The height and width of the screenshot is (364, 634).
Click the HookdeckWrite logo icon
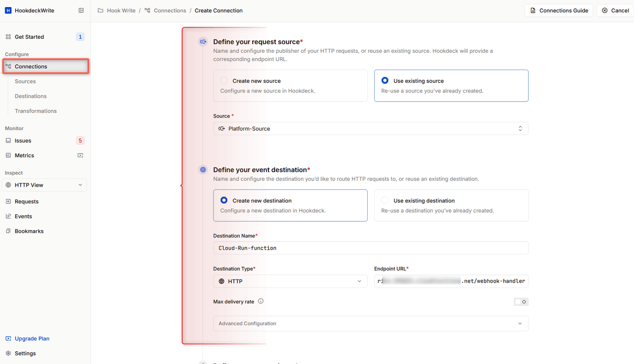pos(8,10)
